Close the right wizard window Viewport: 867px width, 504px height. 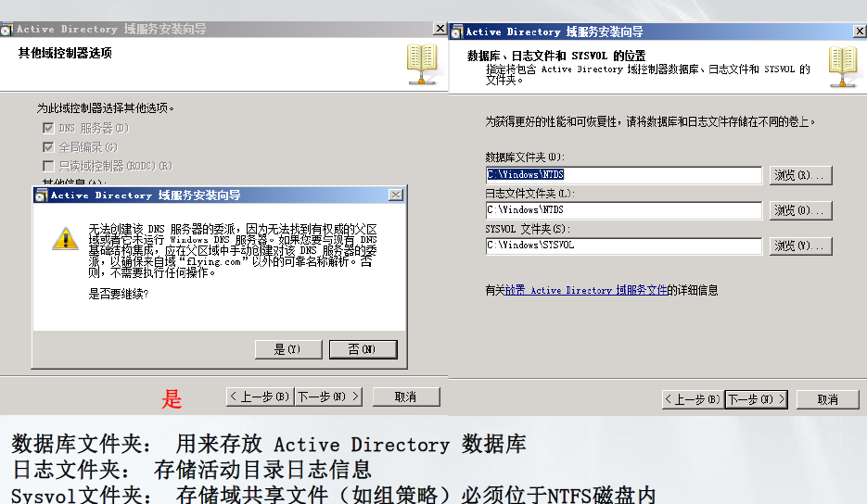tap(861, 31)
